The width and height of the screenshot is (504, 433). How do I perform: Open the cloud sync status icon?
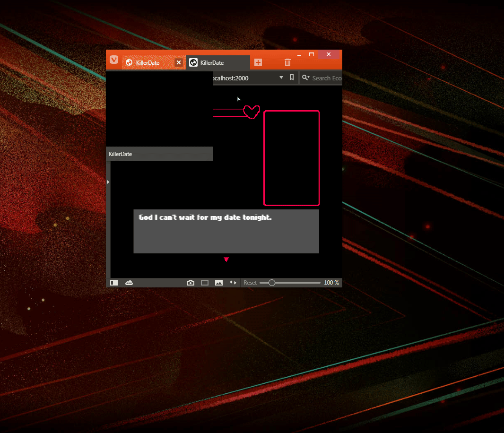pyautogui.click(x=129, y=283)
